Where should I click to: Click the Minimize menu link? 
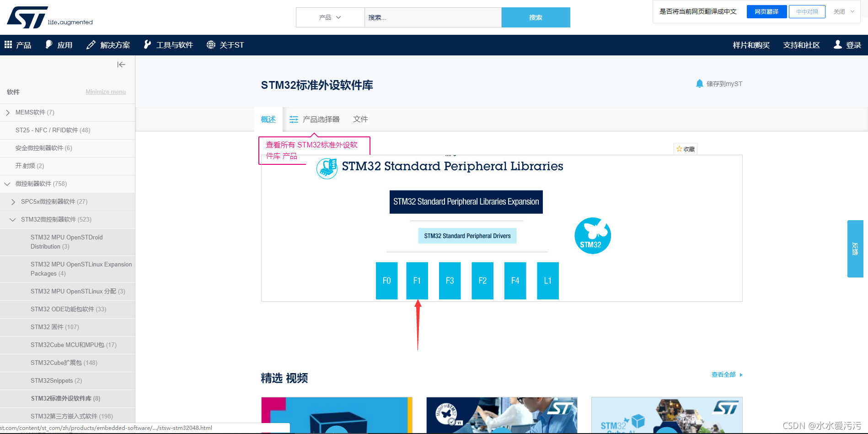106,92
